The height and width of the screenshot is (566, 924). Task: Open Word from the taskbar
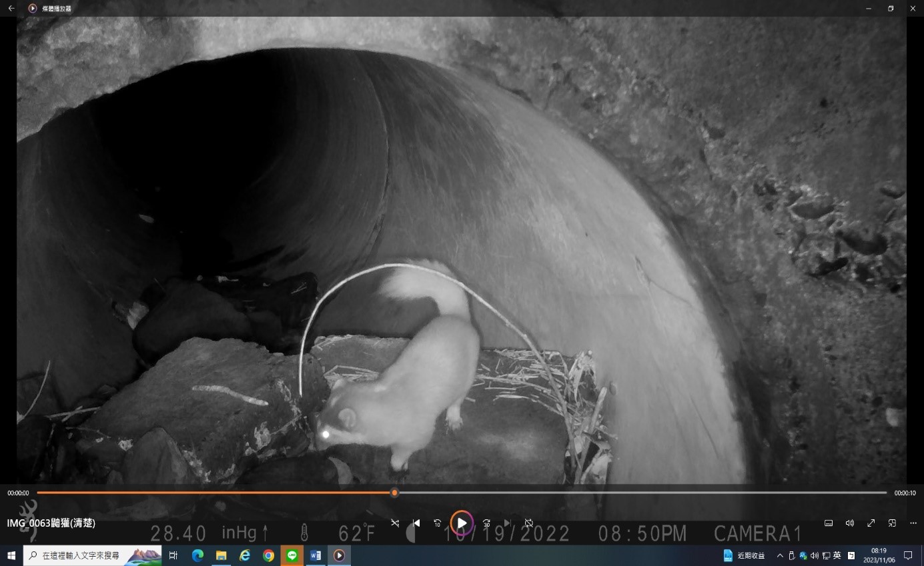316,555
